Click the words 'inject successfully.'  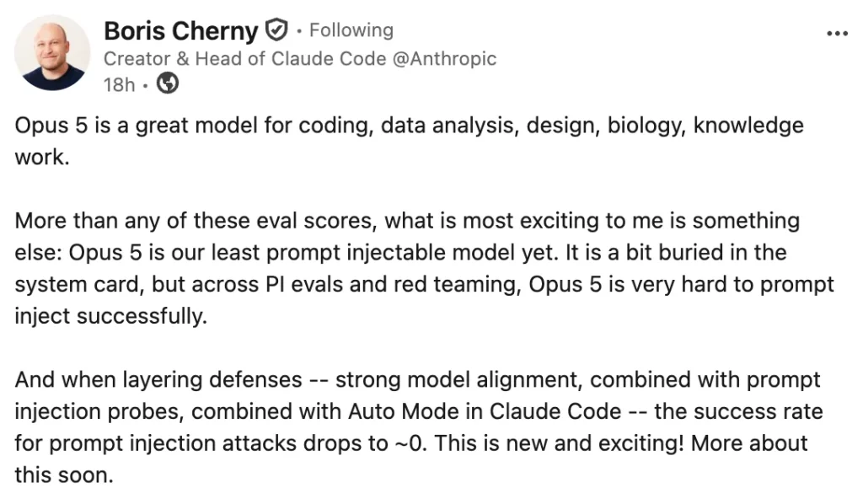[110, 316]
